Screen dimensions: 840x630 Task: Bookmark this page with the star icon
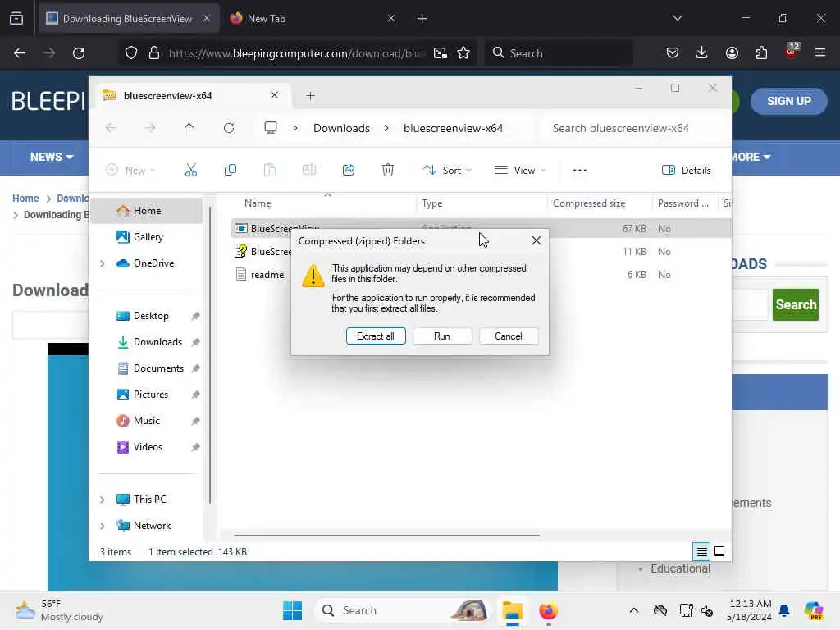[463, 53]
